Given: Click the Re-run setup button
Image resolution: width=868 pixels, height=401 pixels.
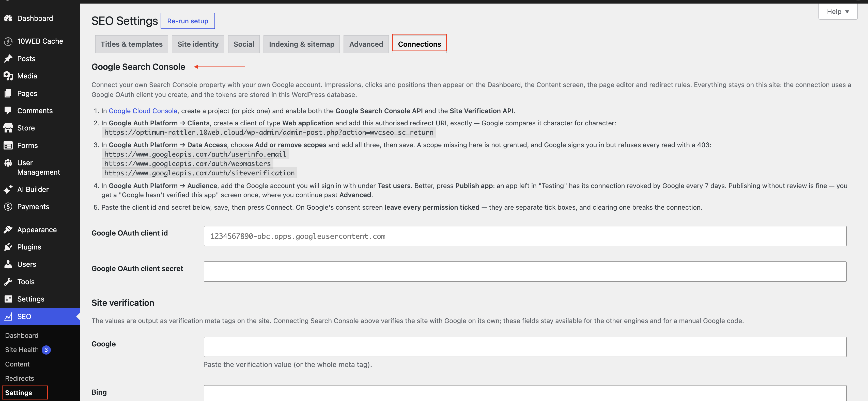Looking at the screenshot, I should click(x=188, y=21).
